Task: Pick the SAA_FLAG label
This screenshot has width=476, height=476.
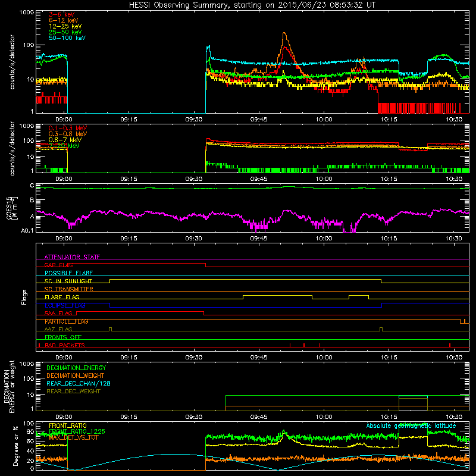Action: (x=58, y=313)
